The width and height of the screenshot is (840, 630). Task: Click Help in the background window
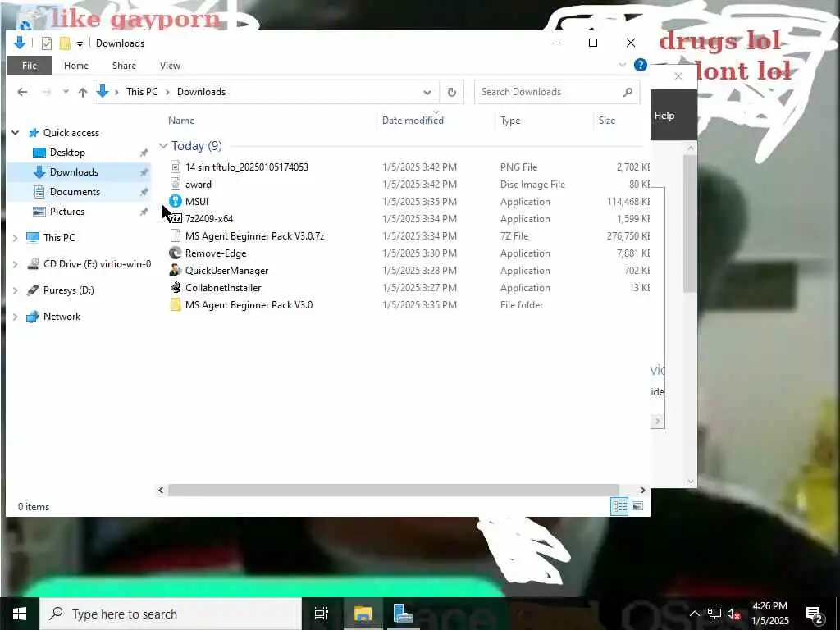(664, 116)
